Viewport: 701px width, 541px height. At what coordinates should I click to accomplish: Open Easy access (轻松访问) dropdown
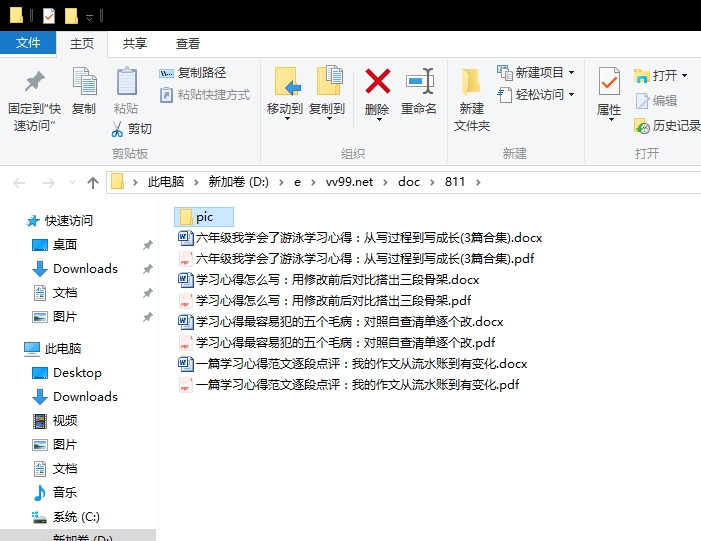tap(536, 95)
